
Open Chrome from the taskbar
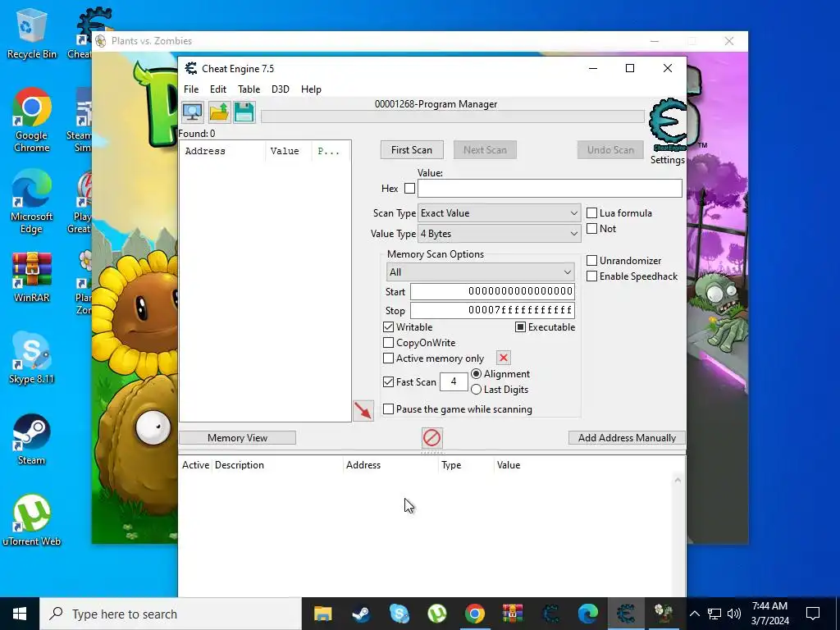click(x=475, y=614)
